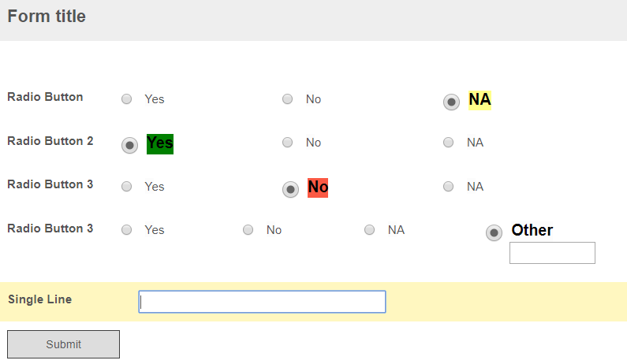The width and height of the screenshot is (627, 364).
Task: Click the selected radio beside red No
Action: tap(290, 189)
